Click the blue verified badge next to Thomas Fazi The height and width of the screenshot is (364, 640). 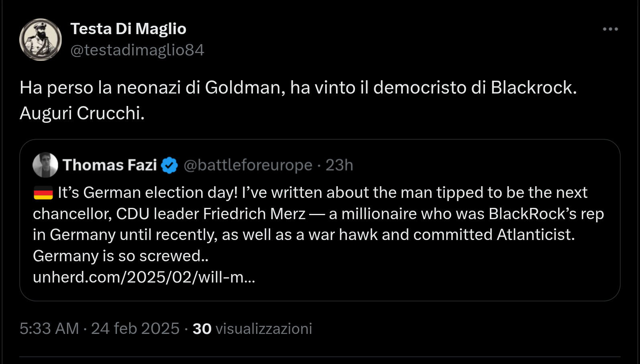169,165
